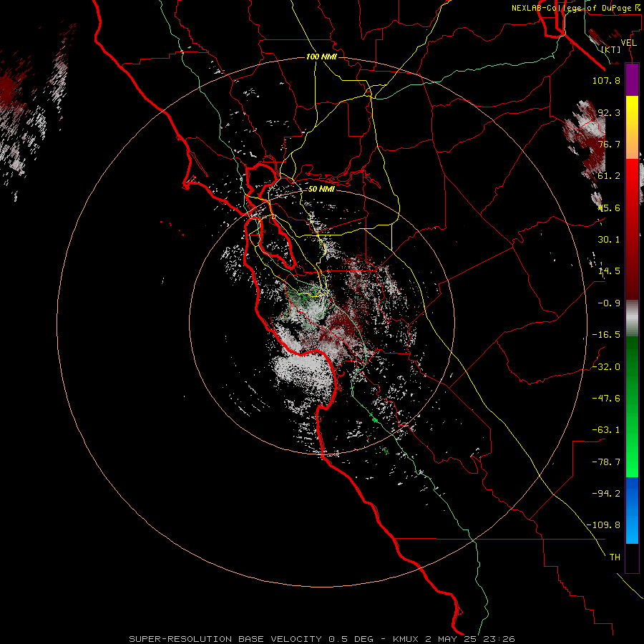Pick the black TH segment of the scale
The height and width of the screenshot is (644, 644).
coord(632,558)
